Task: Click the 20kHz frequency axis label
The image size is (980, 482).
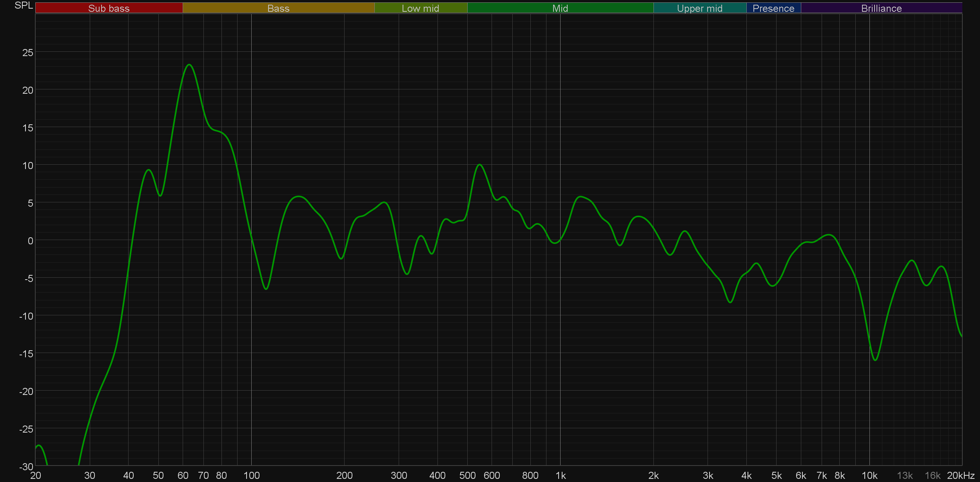Action: (960, 476)
